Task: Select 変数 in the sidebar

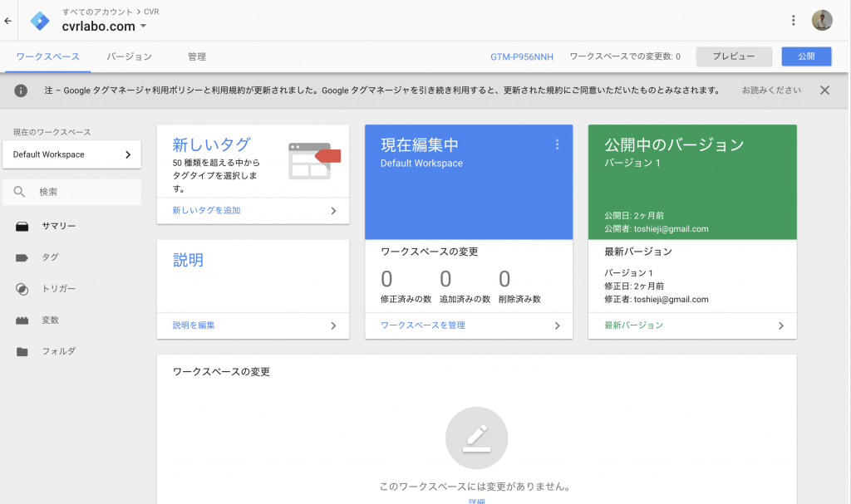Action: (x=50, y=321)
